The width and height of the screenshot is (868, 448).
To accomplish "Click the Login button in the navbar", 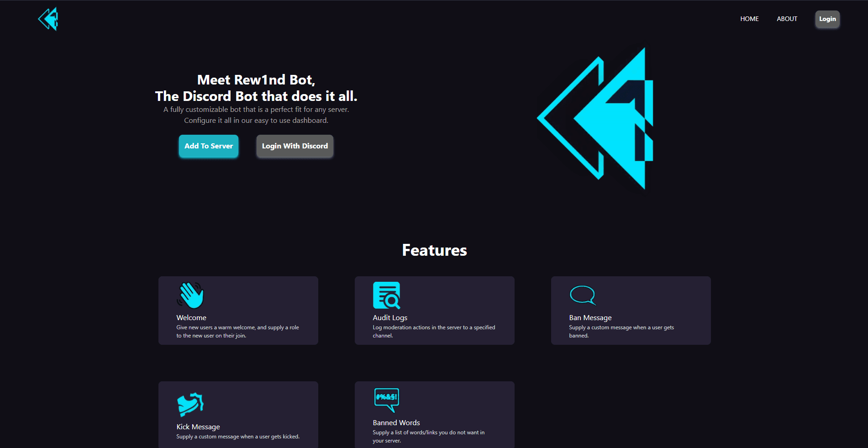I will [x=827, y=19].
